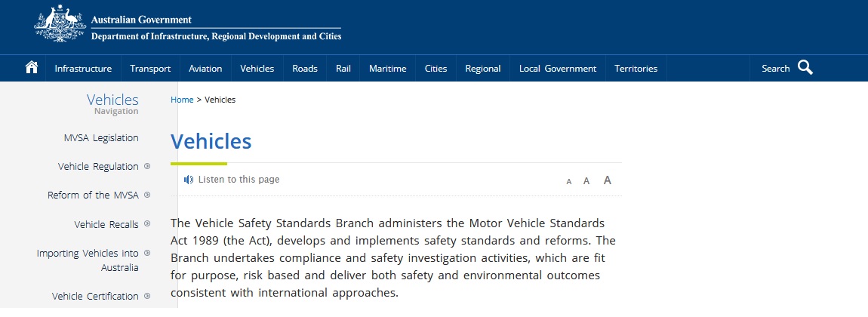Select the medium text size A

pos(586,181)
